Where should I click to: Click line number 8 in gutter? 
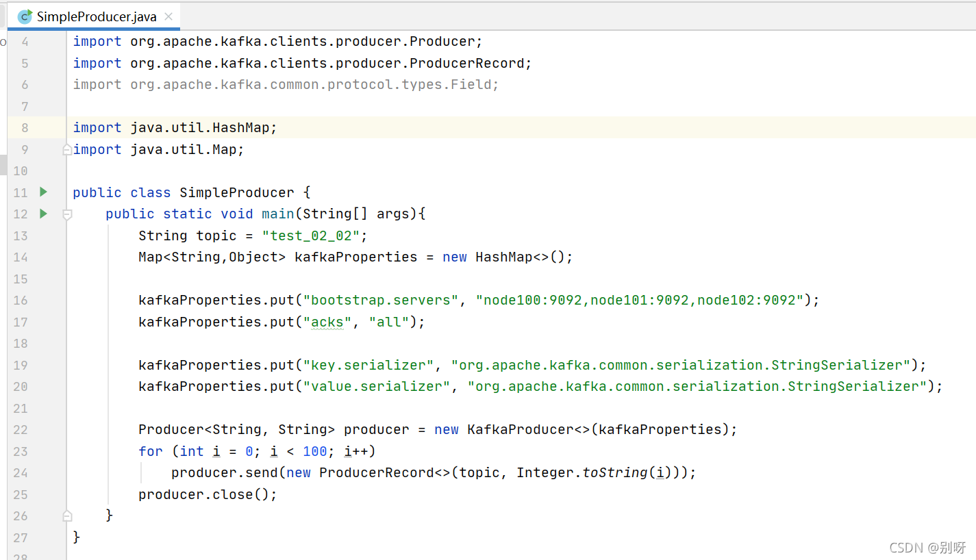coord(25,127)
